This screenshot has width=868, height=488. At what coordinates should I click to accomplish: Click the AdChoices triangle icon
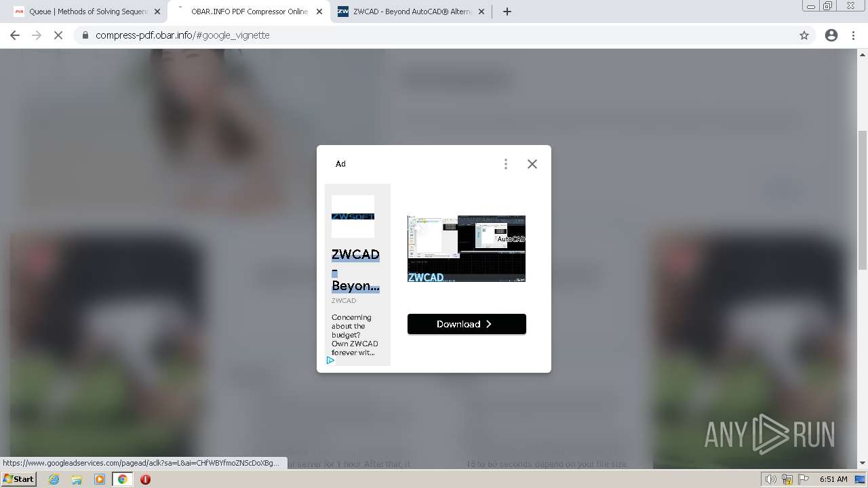[x=330, y=361]
